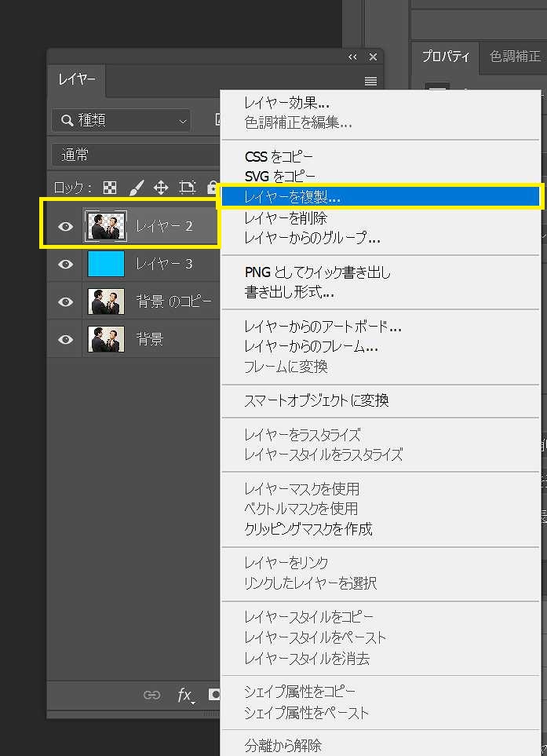Screen dimensions: 547x756
Task: Click the lock position move icon
Action: 161,188
